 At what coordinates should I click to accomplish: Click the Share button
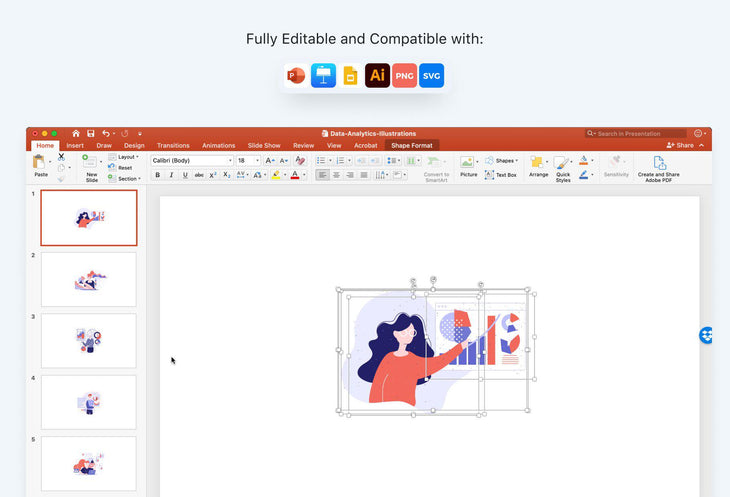(684, 145)
